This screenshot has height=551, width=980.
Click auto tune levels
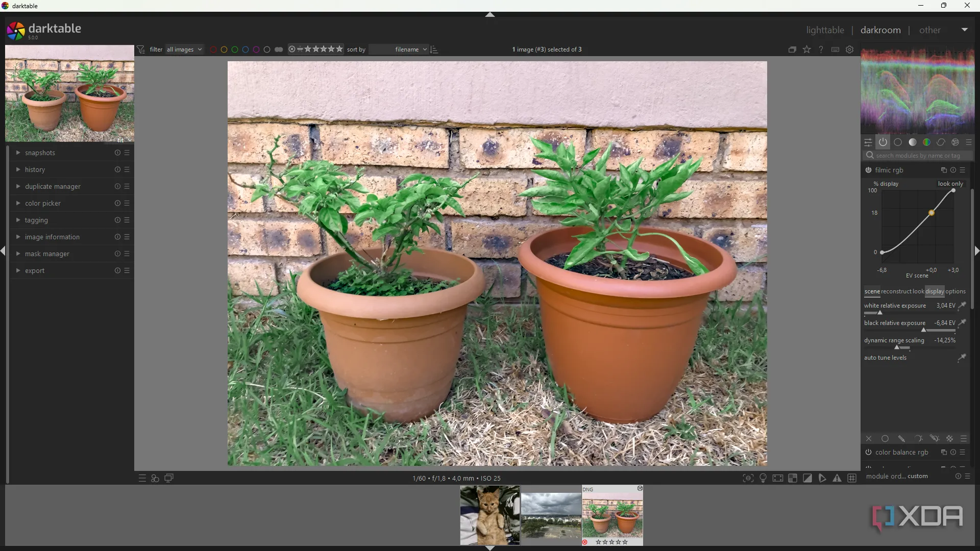(x=885, y=358)
